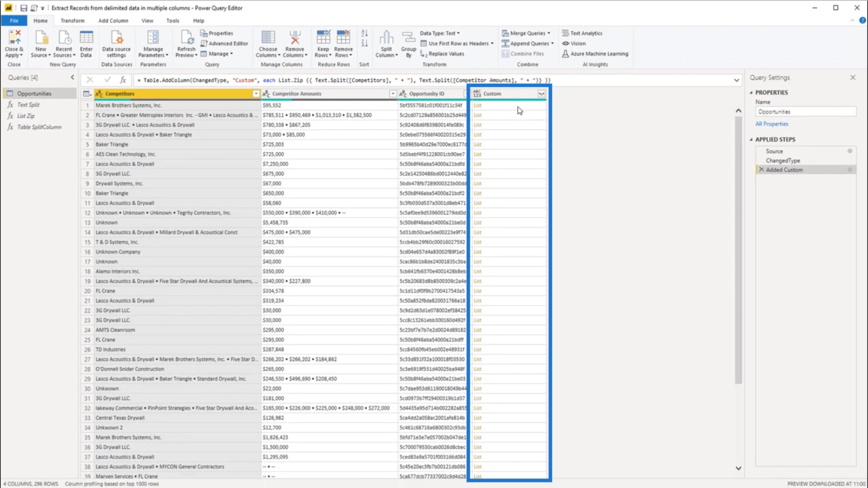Click Use First Row as Headers
Viewport: 868px width, 488px height.
tap(457, 43)
